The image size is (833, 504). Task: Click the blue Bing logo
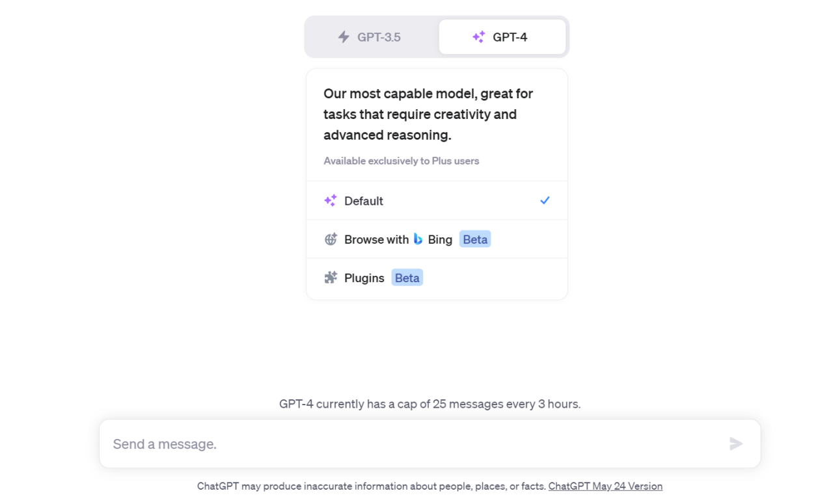point(418,239)
